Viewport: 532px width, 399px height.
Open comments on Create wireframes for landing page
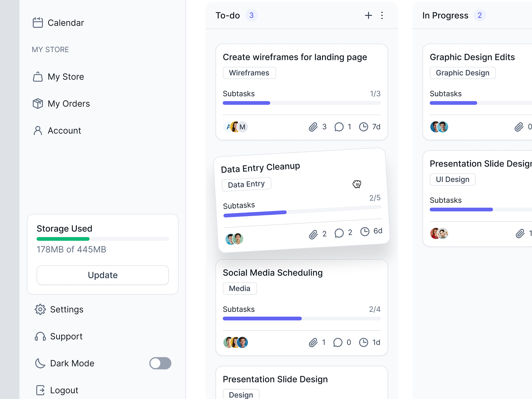[339, 127]
